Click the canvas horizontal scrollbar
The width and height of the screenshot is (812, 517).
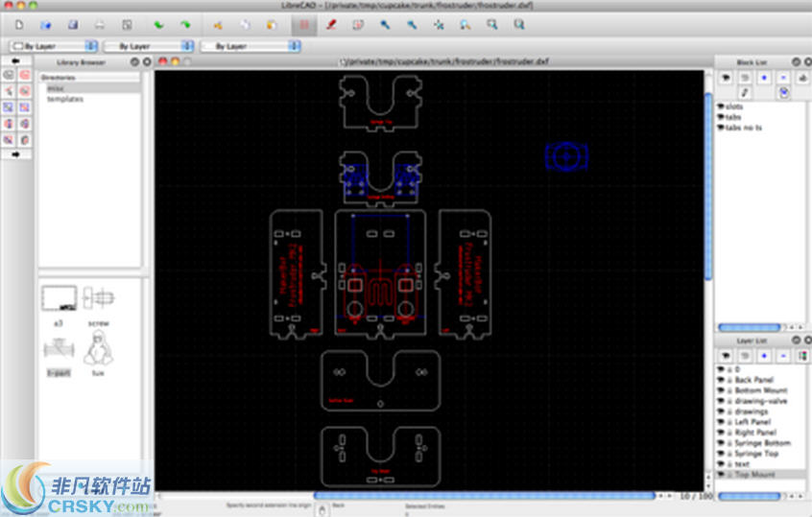[484, 496]
